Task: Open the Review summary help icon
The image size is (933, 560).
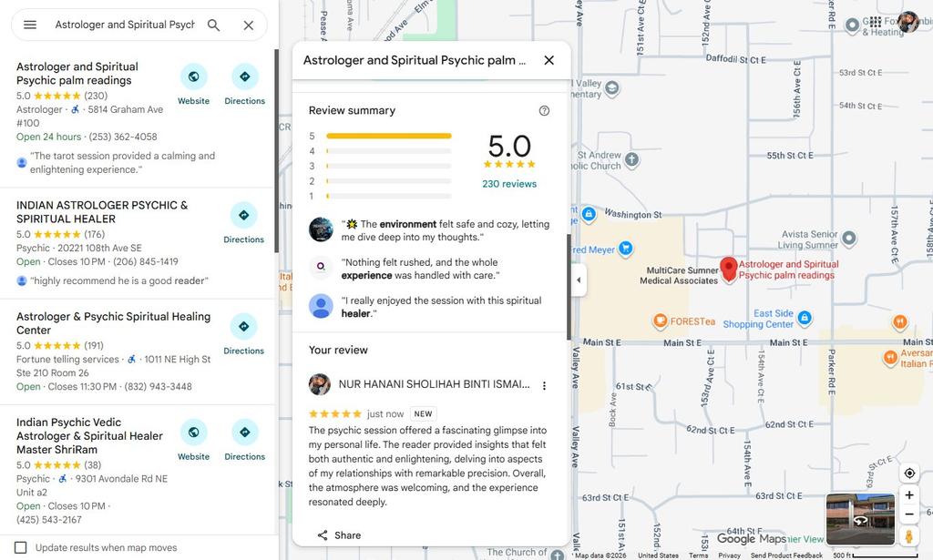Action: pyautogui.click(x=544, y=110)
